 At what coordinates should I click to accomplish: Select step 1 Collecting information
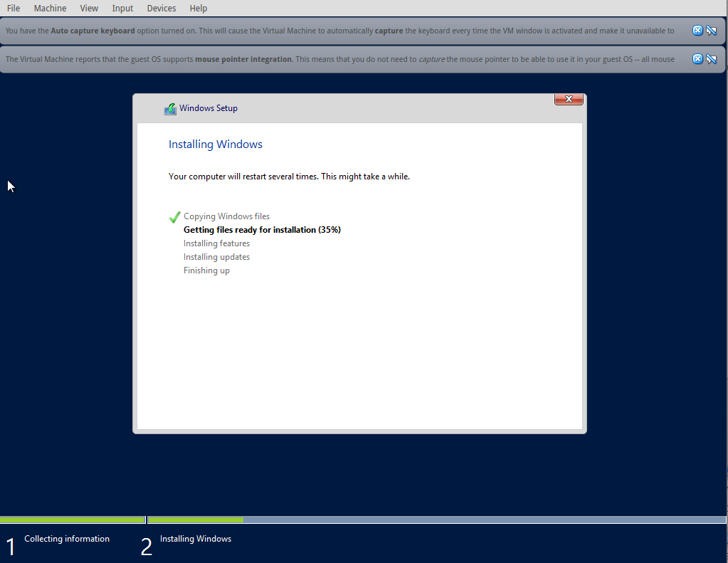click(67, 539)
